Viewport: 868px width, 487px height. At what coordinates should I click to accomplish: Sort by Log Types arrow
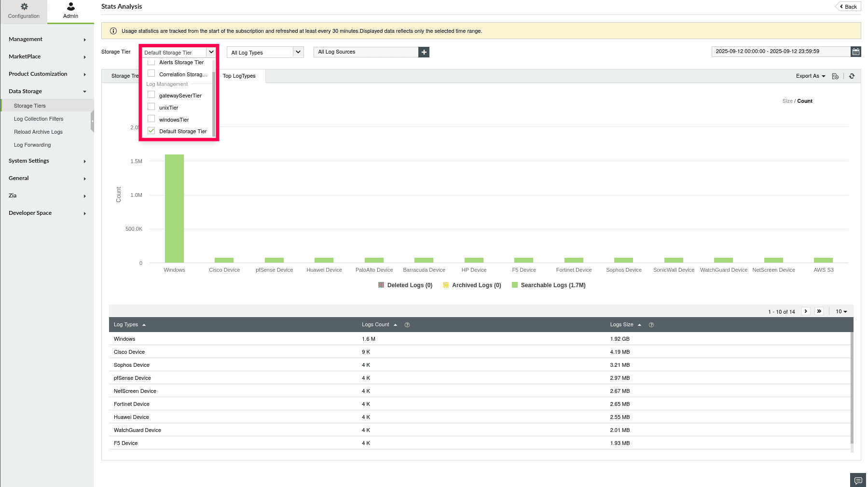144,325
